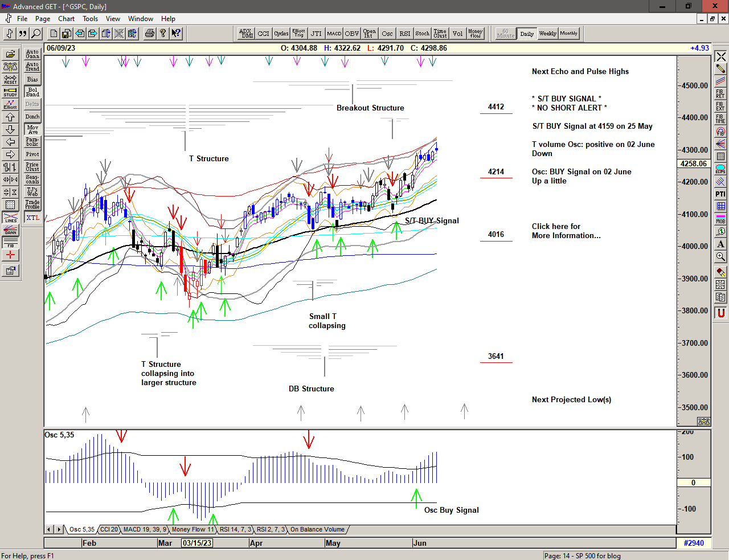Select the Gann lines tool

10,230
